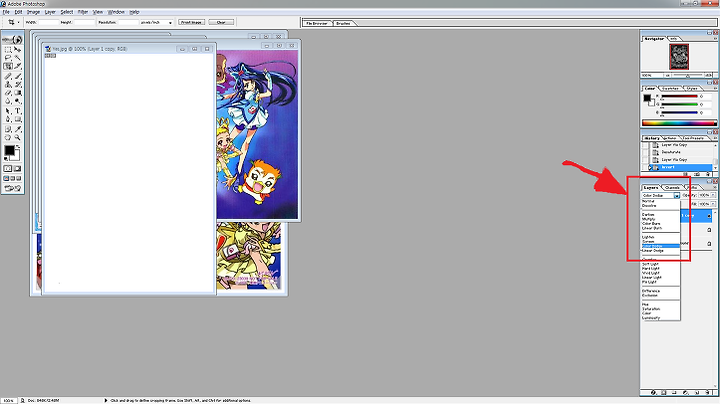Choose Multiply from blend mode list
Screen dimensions: 720x404
coord(648,219)
